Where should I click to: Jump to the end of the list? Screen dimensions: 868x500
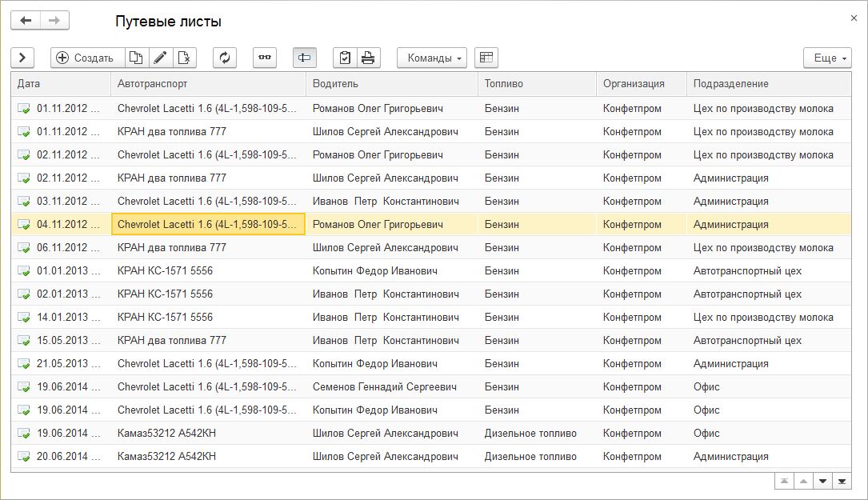coord(842,481)
